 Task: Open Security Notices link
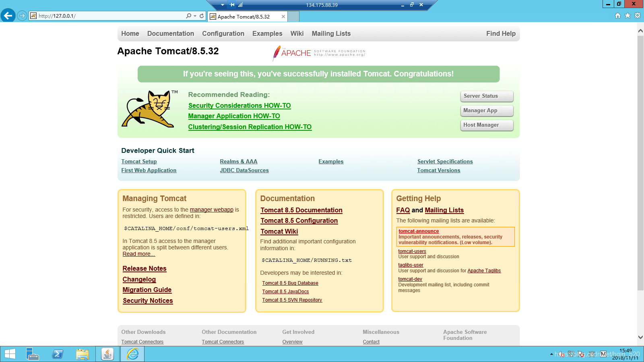pos(148,301)
